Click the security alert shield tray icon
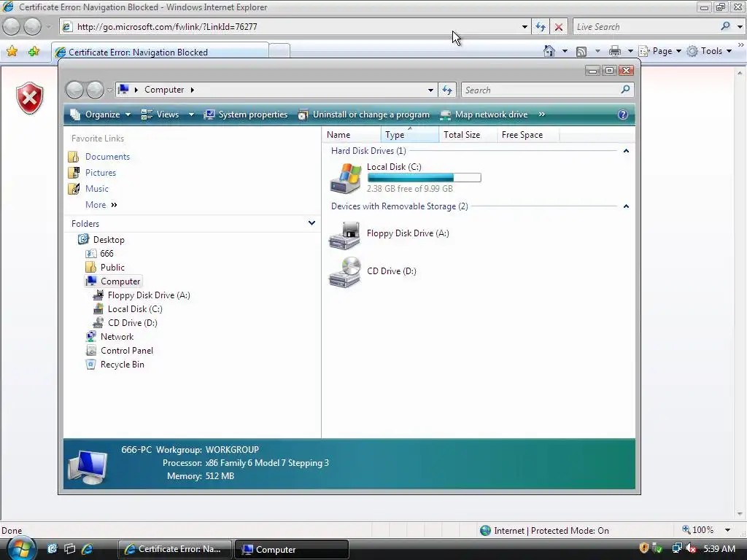The image size is (747, 560). (643, 548)
